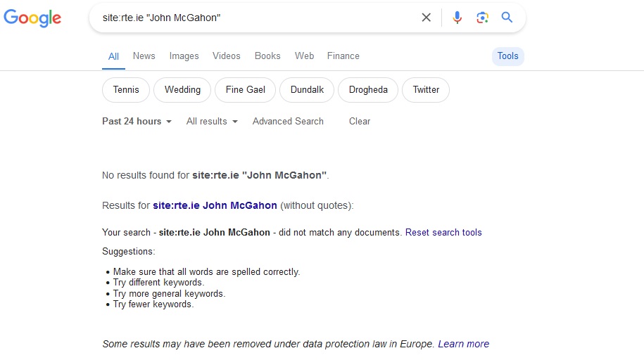Click Reset search tools link
Viewport: 644px width, 360px height.
(443, 232)
